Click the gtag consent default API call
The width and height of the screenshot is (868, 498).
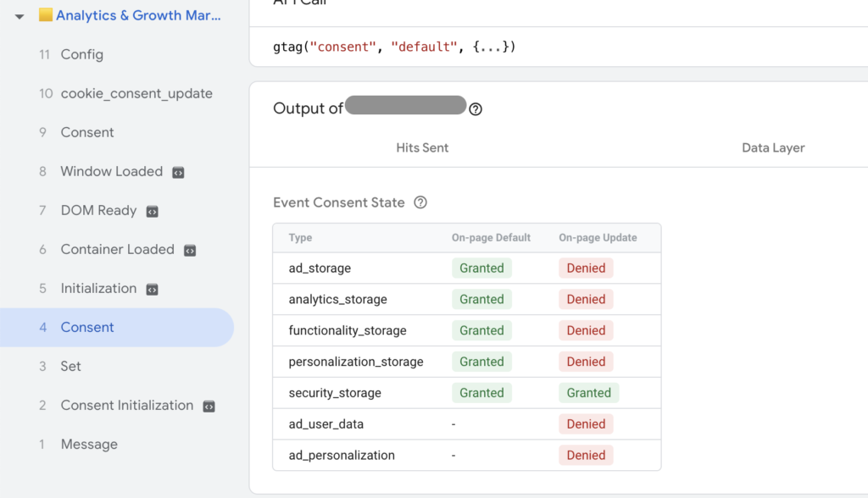point(394,47)
